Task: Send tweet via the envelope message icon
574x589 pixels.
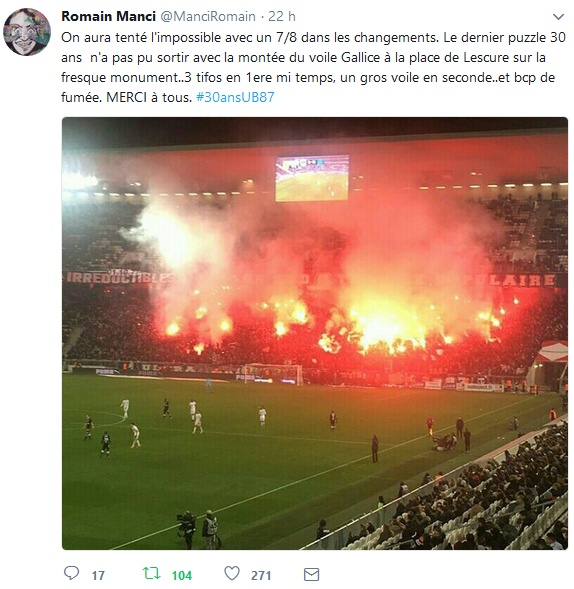Action: [311, 574]
